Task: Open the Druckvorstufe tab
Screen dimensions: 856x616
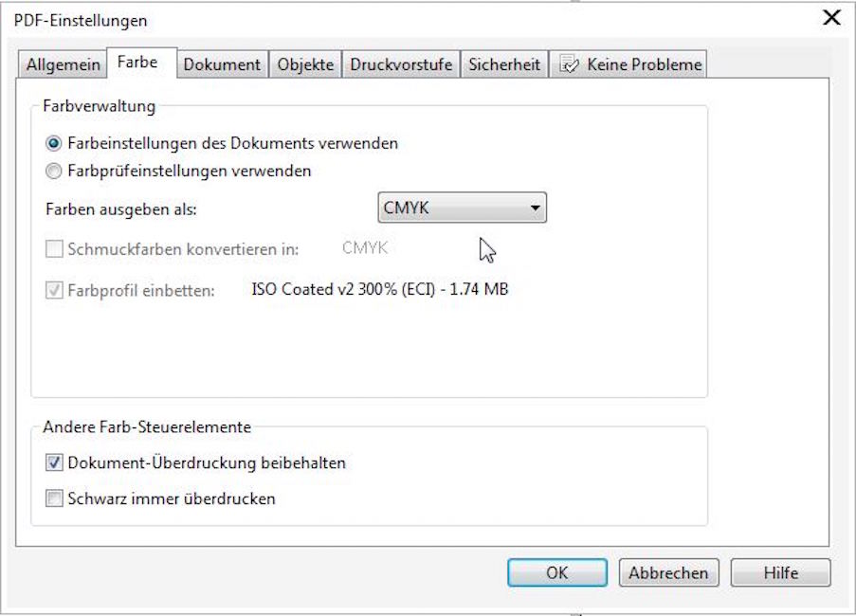Action: 401,64
